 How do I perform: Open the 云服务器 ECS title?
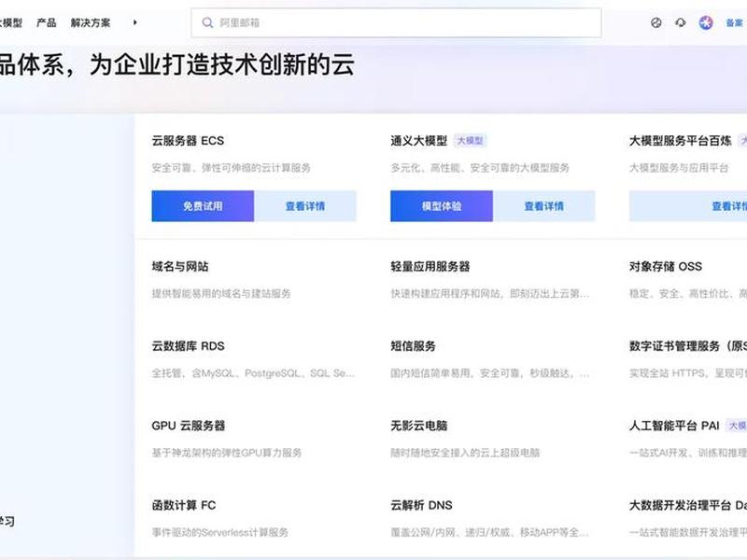(188, 141)
